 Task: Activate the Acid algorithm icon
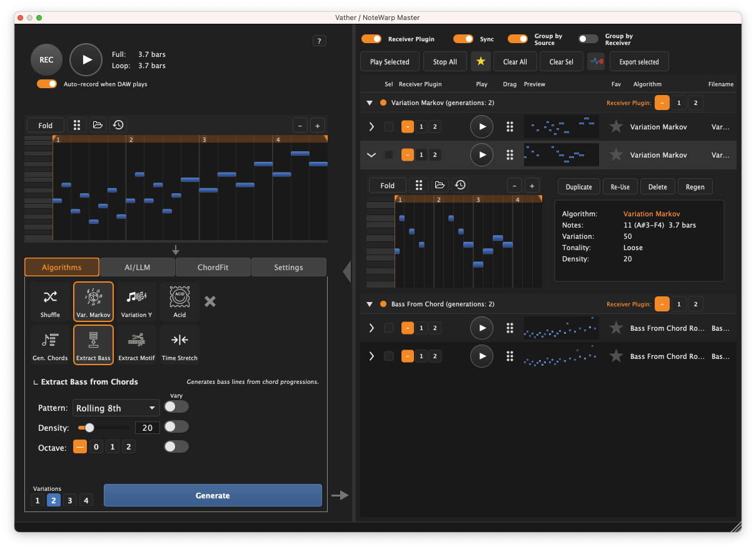point(179,301)
